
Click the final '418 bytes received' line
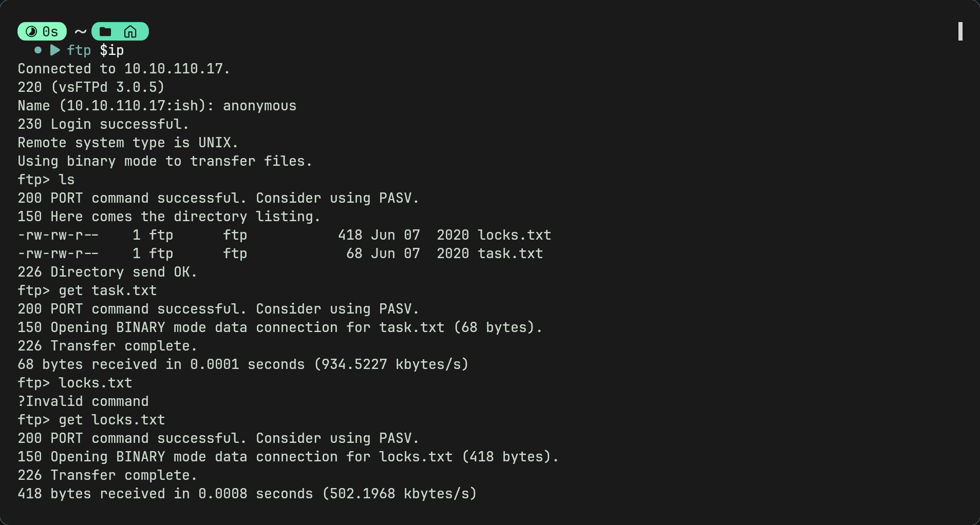click(247, 494)
